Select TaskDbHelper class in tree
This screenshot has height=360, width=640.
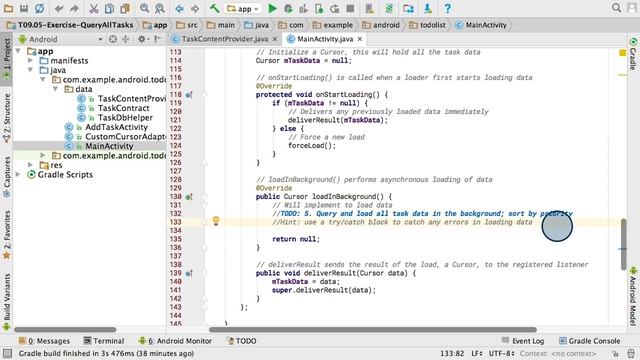[x=125, y=118]
